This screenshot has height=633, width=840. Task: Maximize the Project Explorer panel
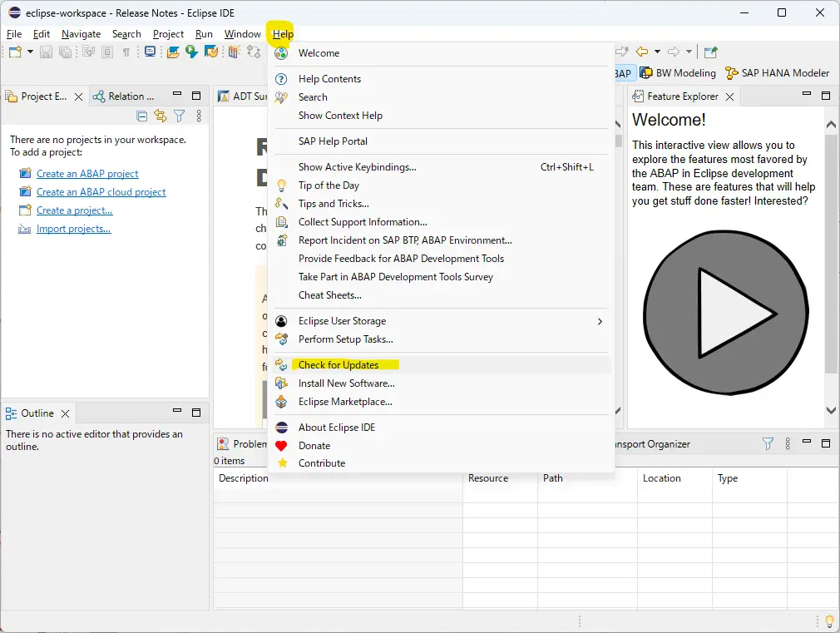[196, 96]
